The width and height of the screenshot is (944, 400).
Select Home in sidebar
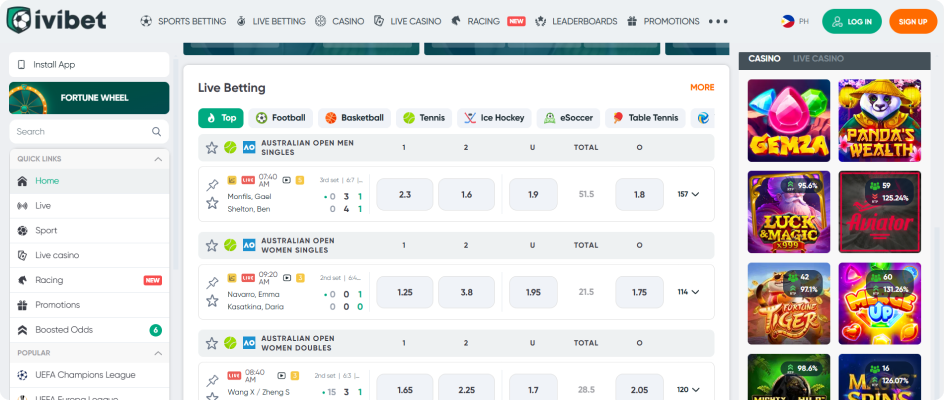click(89, 181)
